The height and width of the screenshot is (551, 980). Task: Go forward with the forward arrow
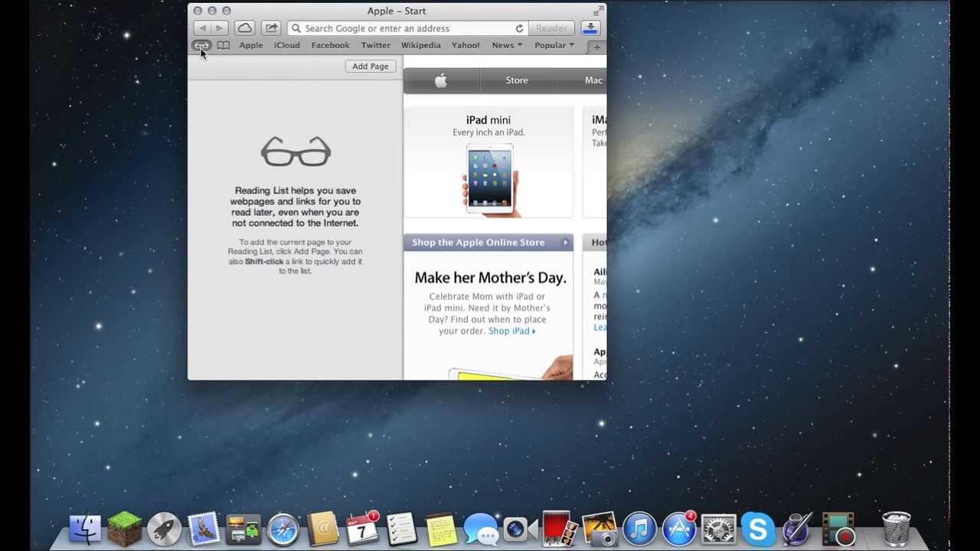pos(219,28)
